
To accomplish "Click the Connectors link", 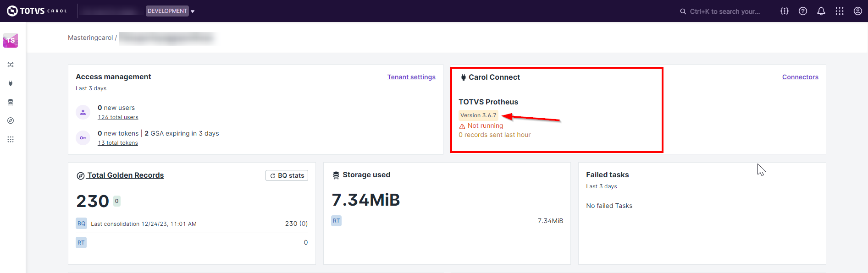I will tap(800, 77).
